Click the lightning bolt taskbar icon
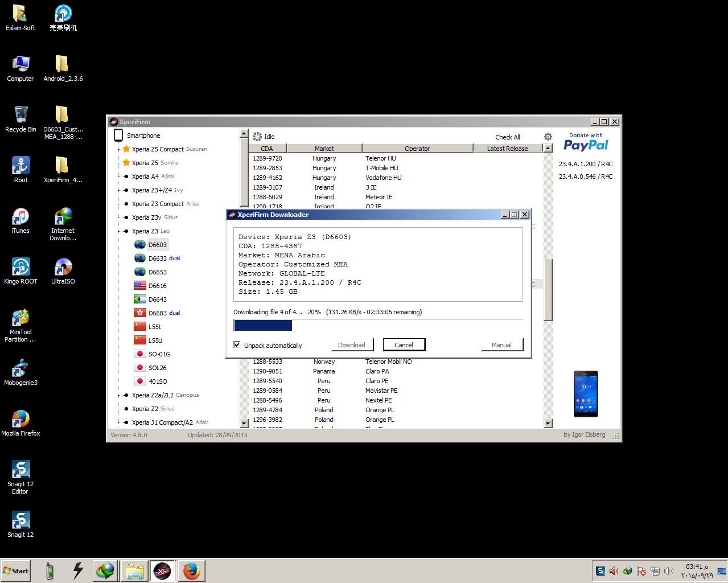The height and width of the screenshot is (583, 728). [x=78, y=570]
